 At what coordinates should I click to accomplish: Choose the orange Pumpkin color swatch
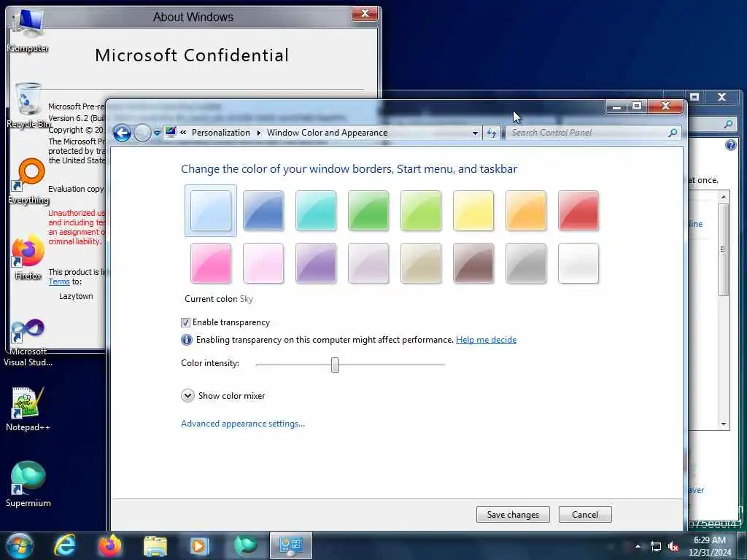526,211
